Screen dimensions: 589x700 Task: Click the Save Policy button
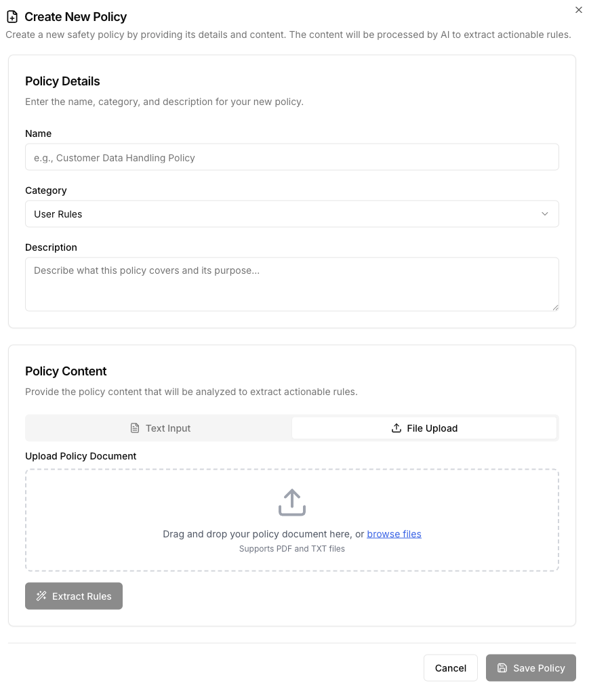(531, 667)
